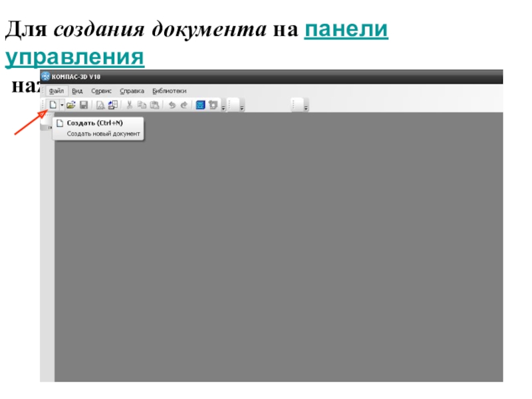Click the print preview icon after Save
This screenshot has height=399, width=532.
100,105
